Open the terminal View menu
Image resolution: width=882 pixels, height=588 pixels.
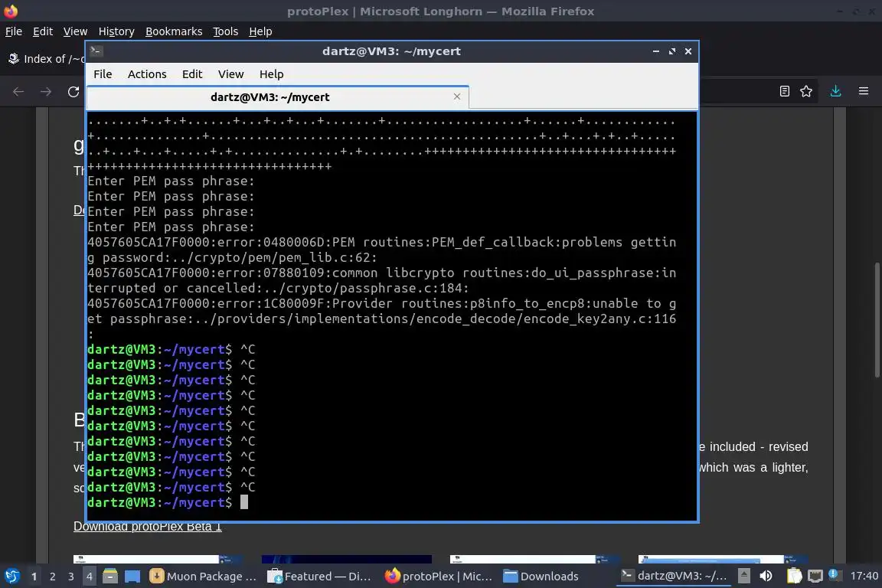click(230, 74)
